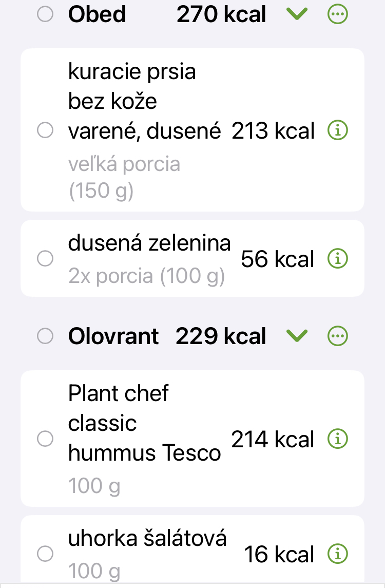Select the Obed meal radio button
Viewport: 385px width, 588px height.
(x=45, y=15)
